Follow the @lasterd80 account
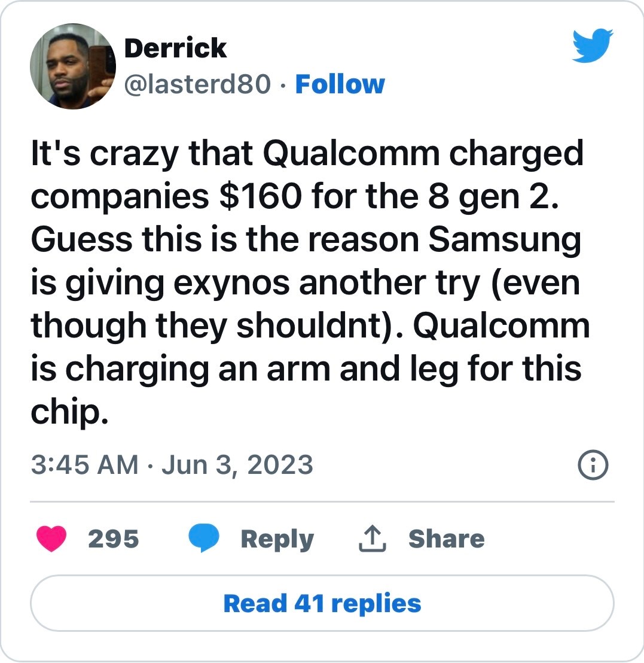 pyautogui.click(x=340, y=84)
